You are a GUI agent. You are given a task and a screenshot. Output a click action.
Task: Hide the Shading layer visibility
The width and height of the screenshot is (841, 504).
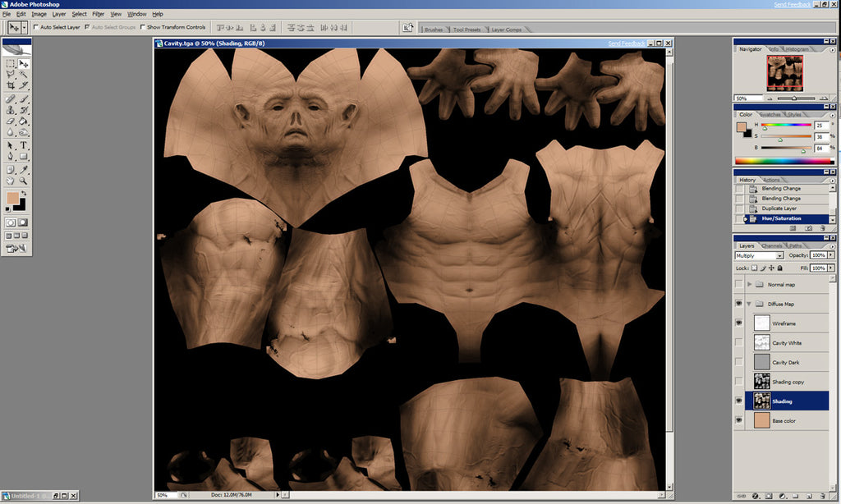tap(738, 401)
